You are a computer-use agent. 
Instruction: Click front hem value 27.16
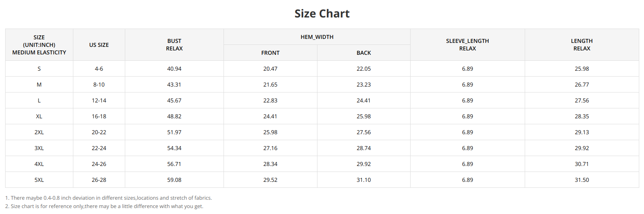(270, 148)
